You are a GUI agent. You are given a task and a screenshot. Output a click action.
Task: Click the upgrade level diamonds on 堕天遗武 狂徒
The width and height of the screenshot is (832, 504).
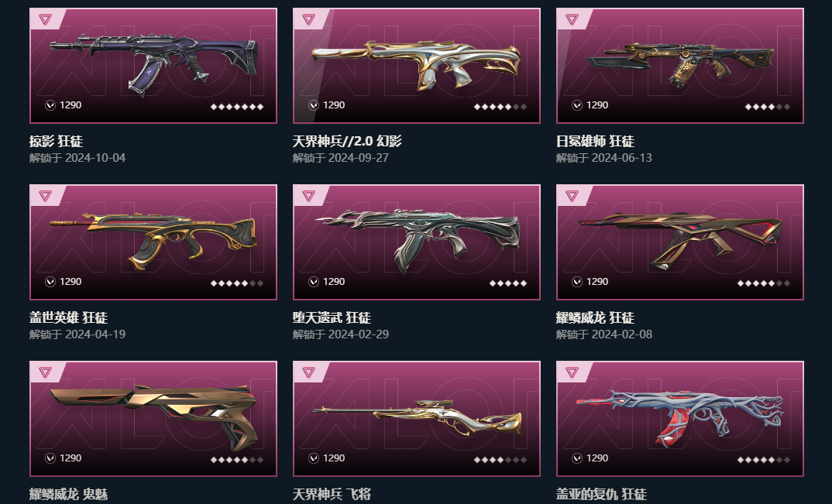(507, 283)
